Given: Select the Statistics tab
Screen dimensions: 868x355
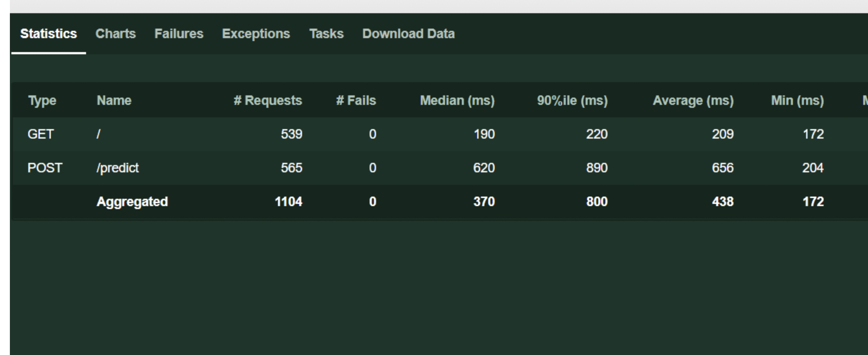Looking at the screenshot, I should pos(48,34).
